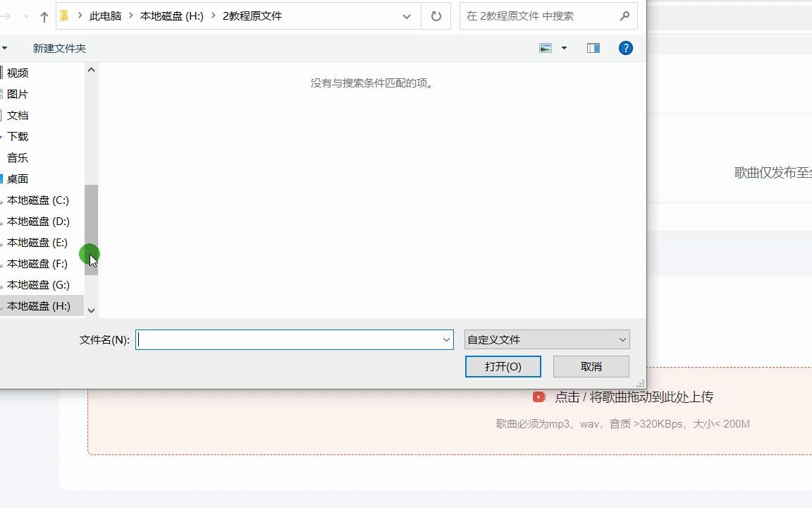Open the view options dropdown arrow
The height and width of the screenshot is (508, 812).
[x=563, y=48]
